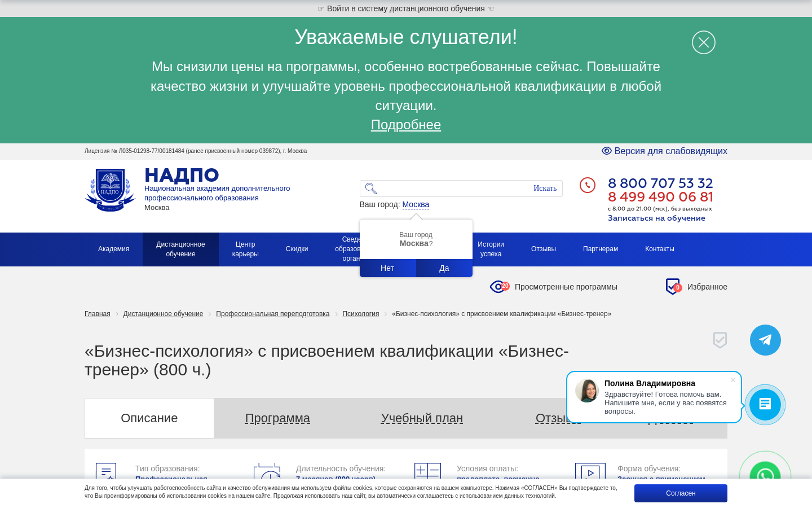Click Polina Vladimirovna's avatar photo

pos(587,391)
